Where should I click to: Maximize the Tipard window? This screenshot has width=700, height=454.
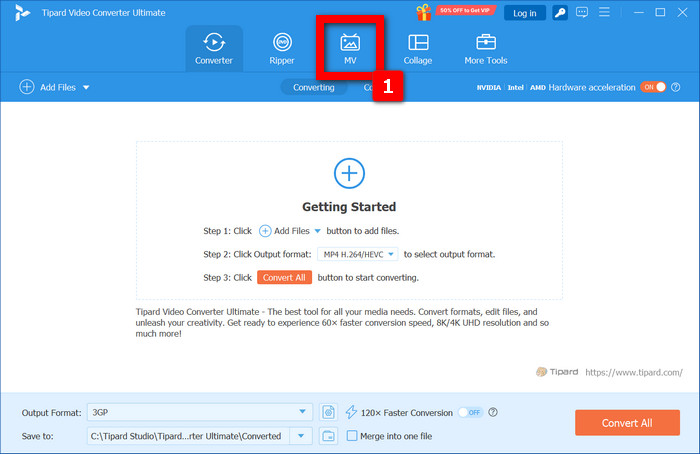[660, 12]
